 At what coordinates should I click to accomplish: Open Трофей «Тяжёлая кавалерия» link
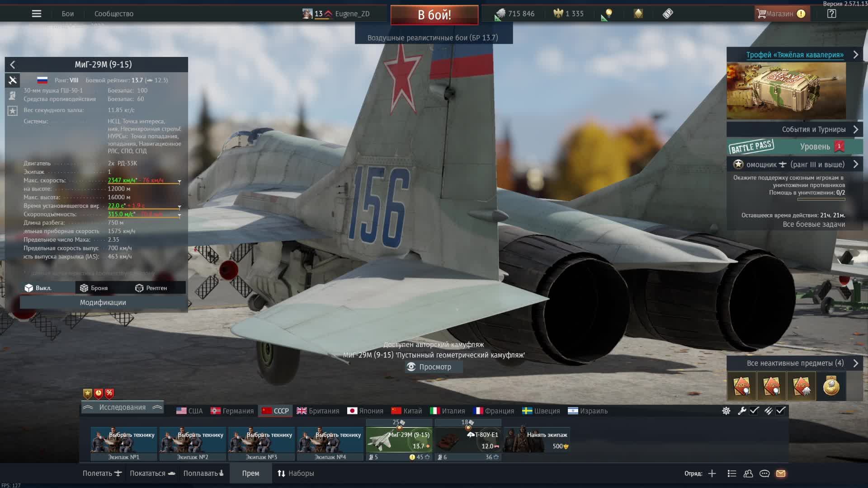pyautogui.click(x=794, y=55)
